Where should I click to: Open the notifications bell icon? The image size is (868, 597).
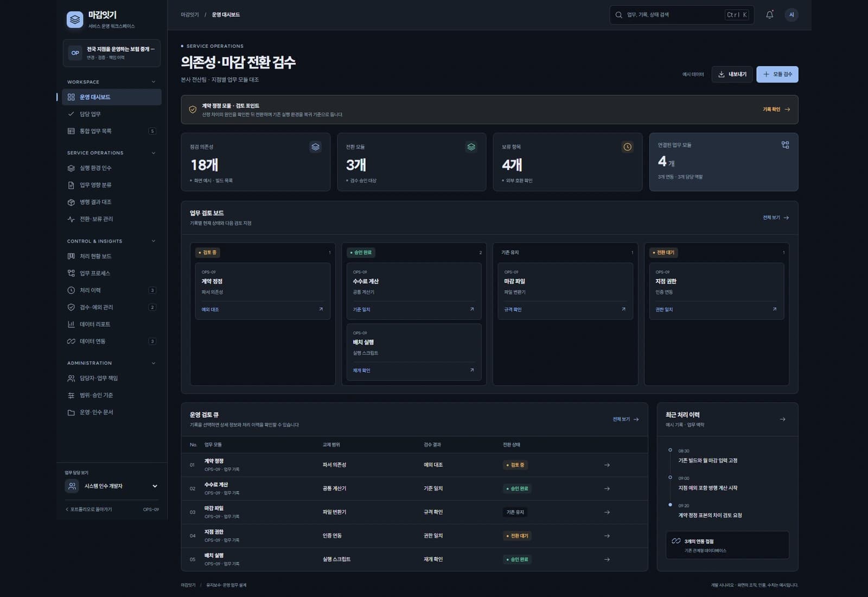pyautogui.click(x=769, y=15)
